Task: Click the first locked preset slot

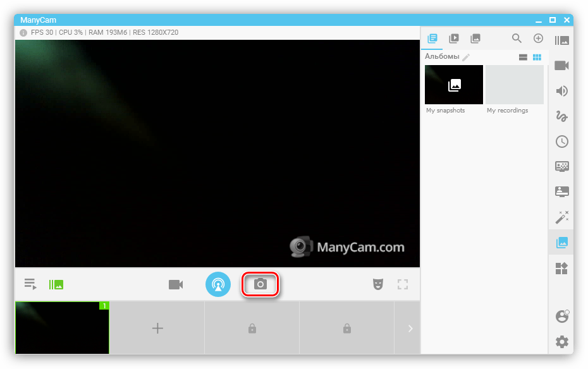Action: click(252, 328)
